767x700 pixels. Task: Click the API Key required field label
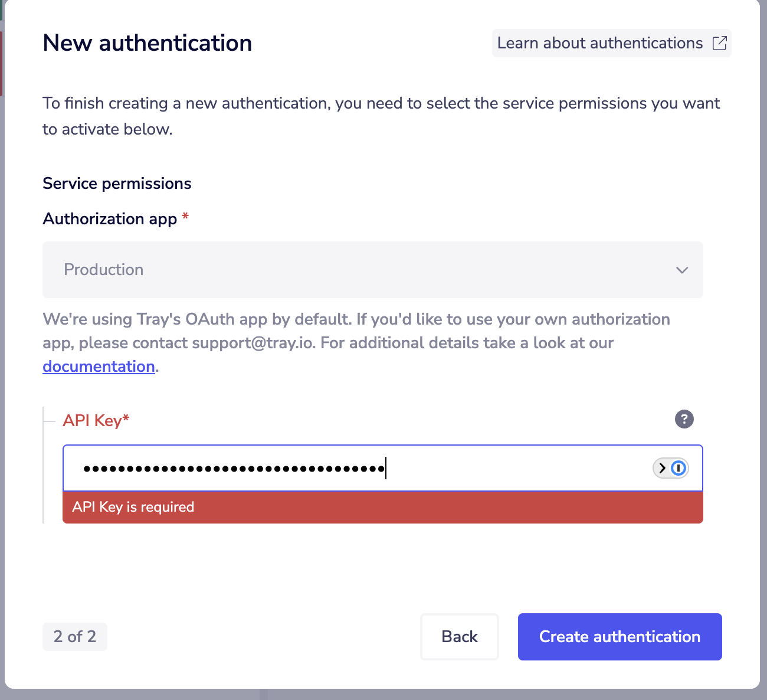pyautogui.click(x=96, y=420)
